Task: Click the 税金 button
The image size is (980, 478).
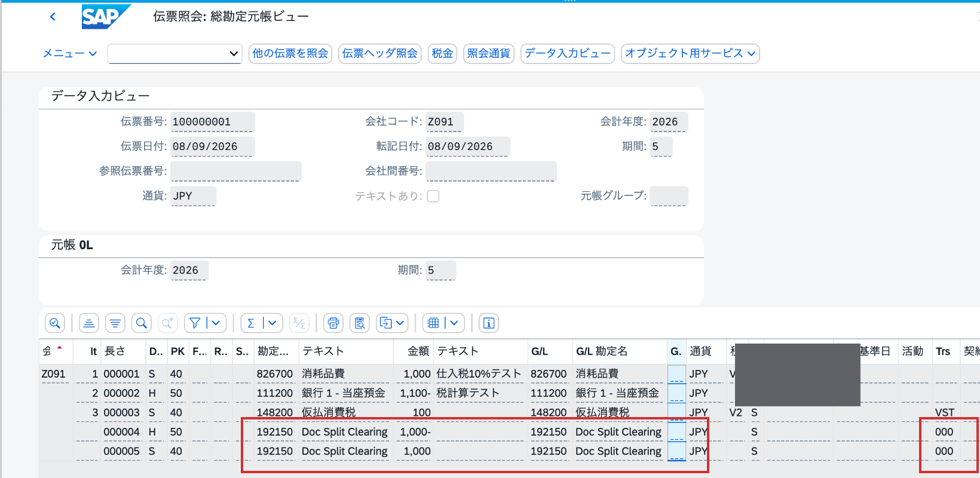Action: pyautogui.click(x=442, y=54)
